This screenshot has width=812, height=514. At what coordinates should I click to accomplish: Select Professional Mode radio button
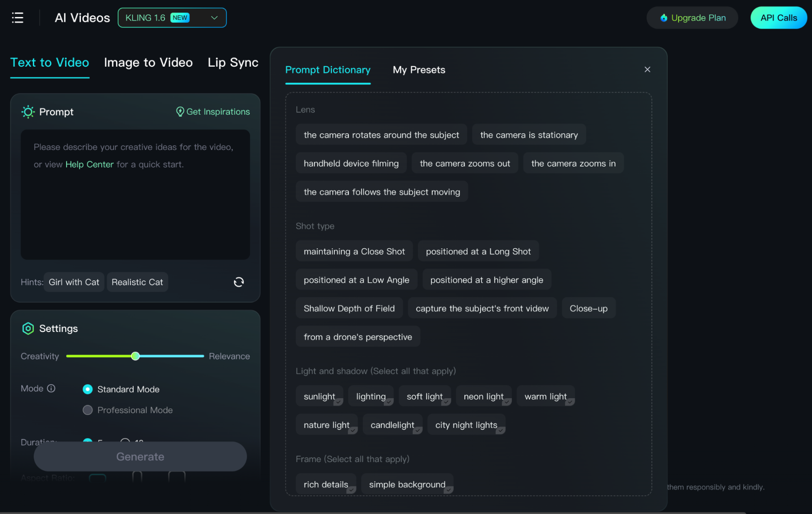click(x=87, y=410)
